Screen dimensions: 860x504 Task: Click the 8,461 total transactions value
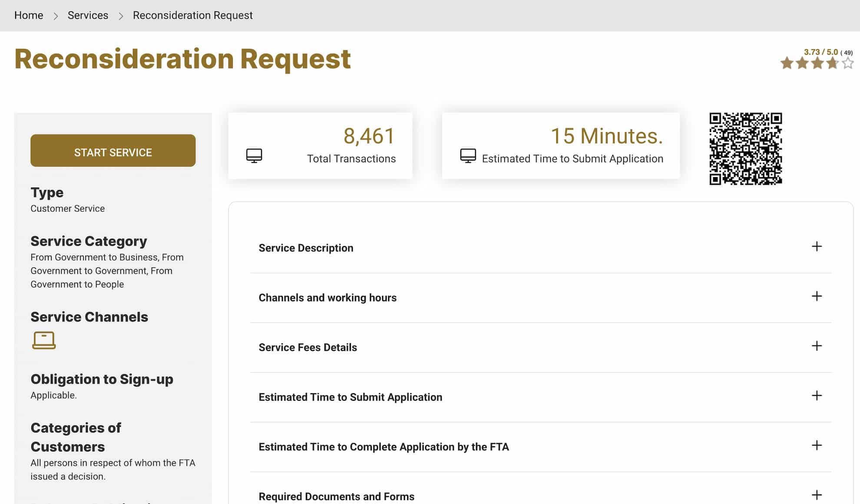click(x=369, y=136)
